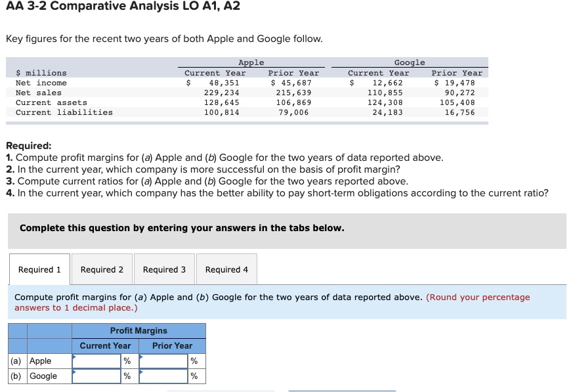Click the answer marker on Apple's Current Year cell

click(74, 357)
